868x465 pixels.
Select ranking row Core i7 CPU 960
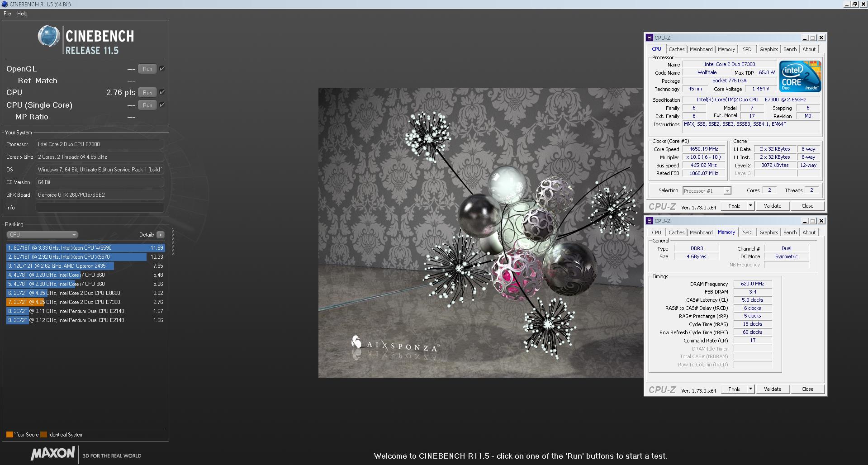(x=85, y=275)
